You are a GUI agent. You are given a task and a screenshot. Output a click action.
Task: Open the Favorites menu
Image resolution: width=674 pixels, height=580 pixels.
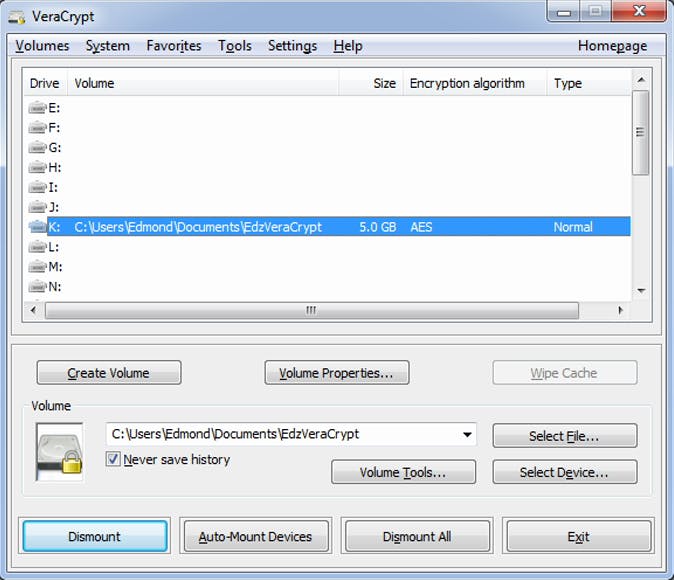pyautogui.click(x=174, y=46)
